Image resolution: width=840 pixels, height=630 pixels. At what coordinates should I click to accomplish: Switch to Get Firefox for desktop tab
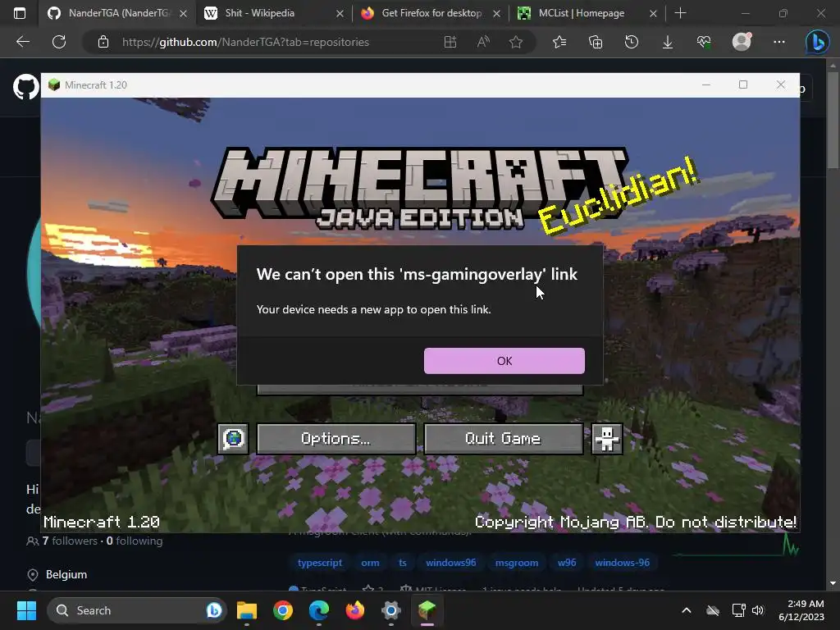[x=431, y=13]
